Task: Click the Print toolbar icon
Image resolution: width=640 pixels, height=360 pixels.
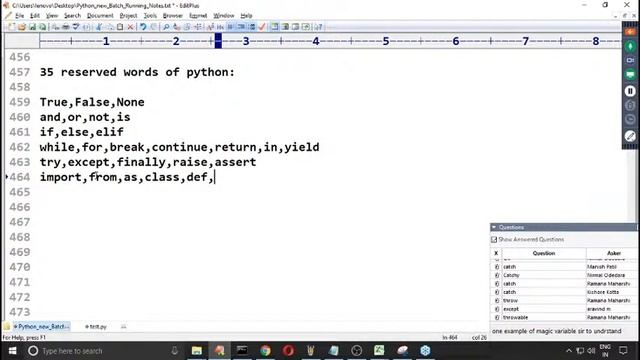Action: pos(65,27)
